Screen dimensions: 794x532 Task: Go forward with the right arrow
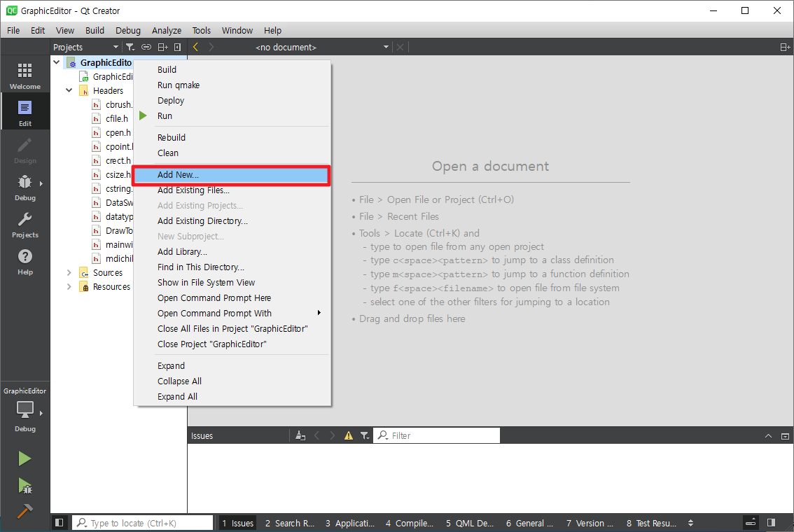(211, 47)
